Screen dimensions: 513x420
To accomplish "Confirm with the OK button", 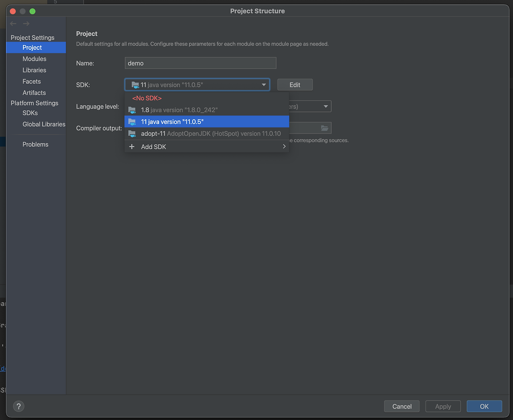I will (484, 406).
